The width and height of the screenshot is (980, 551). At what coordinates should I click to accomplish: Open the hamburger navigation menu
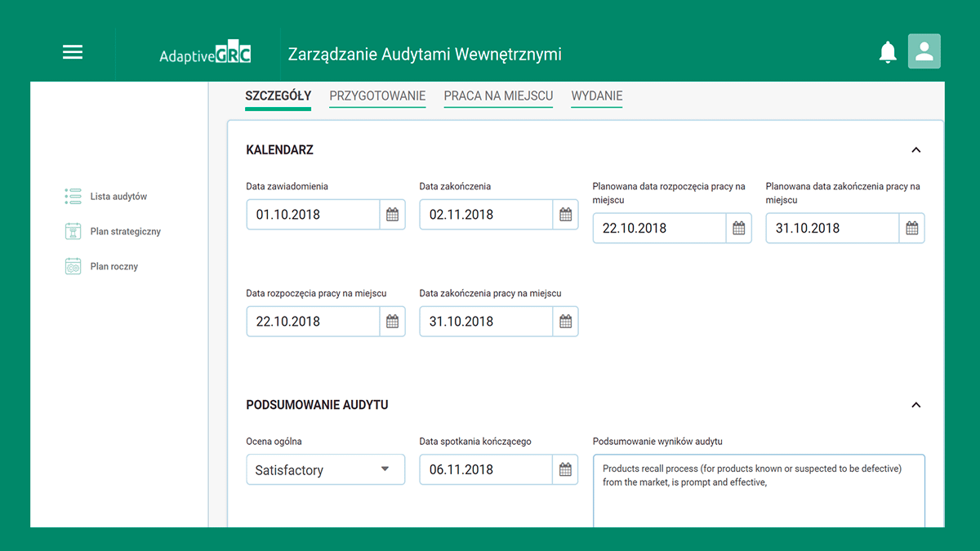pyautogui.click(x=73, y=52)
